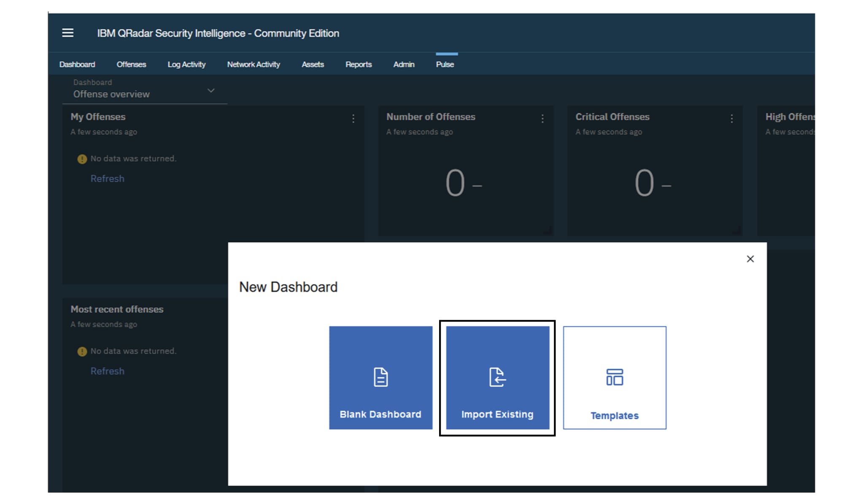Click the warning icon next to 'No data was returned'
This screenshot has width=863, height=504.
pos(81,158)
